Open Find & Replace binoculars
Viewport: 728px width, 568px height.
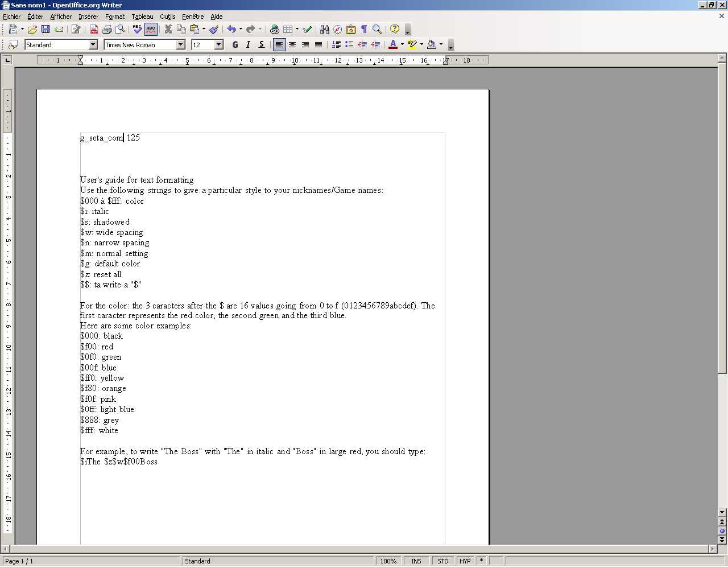pyautogui.click(x=325, y=29)
